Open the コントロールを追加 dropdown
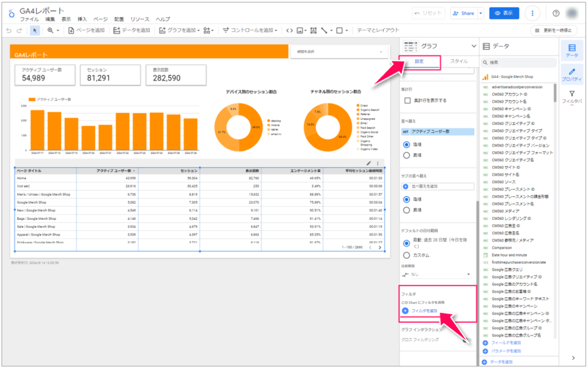This screenshot has height=369, width=588. tap(250, 30)
